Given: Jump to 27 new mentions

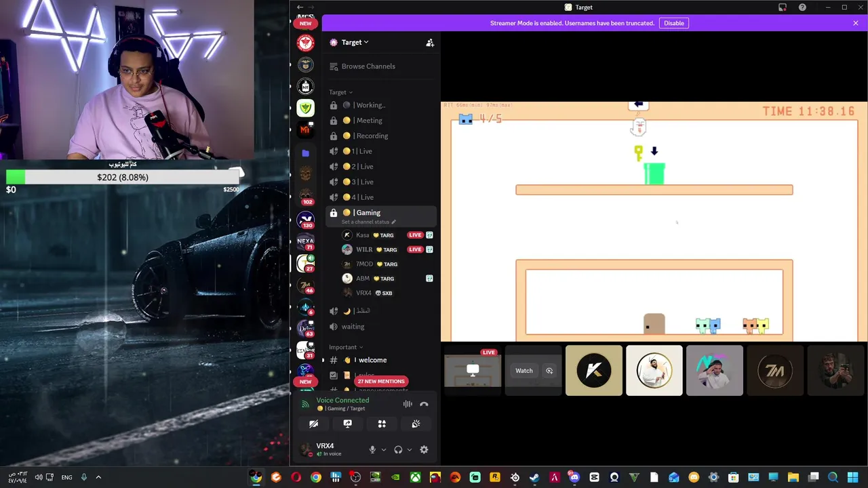Looking at the screenshot, I should point(380,382).
